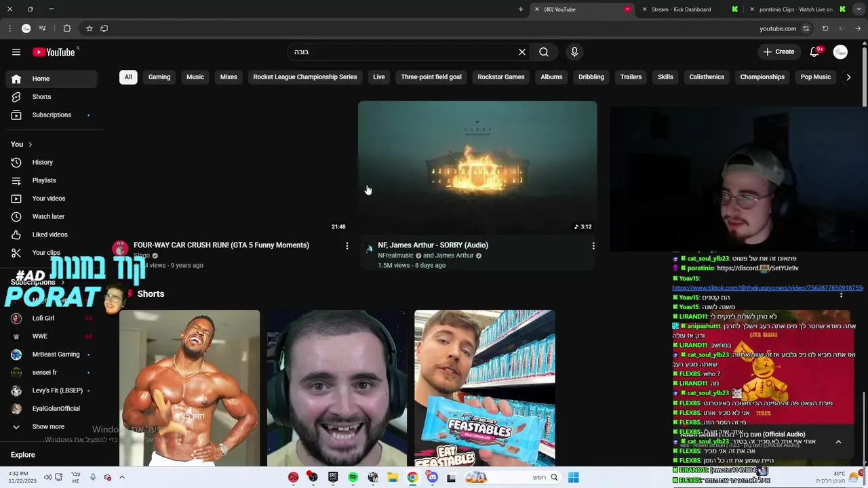Select the Rockstar Games chip
This screenshot has height=488, width=868.
501,77
